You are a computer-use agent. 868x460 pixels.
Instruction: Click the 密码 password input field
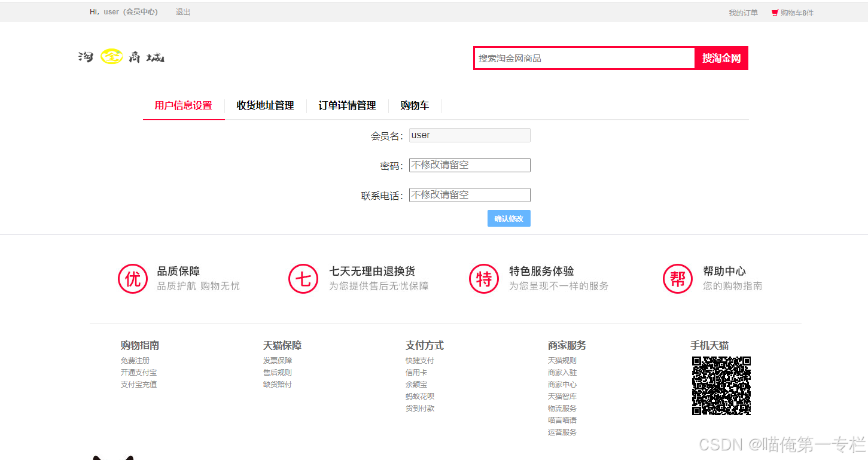click(x=470, y=165)
